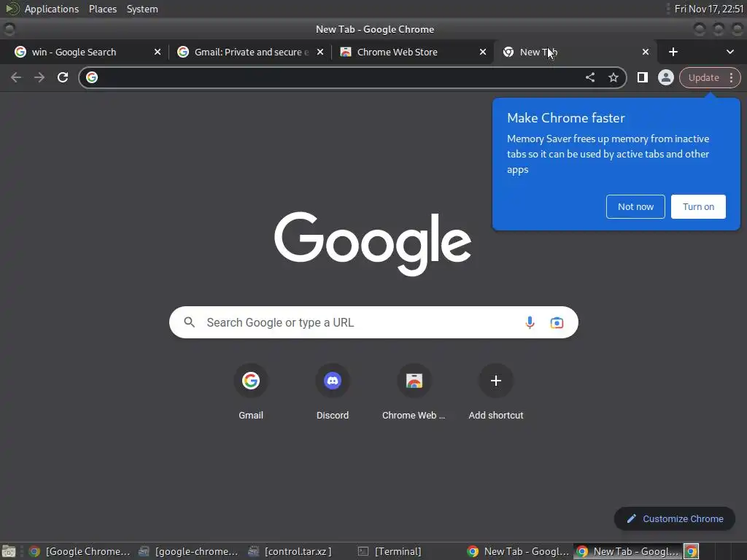This screenshot has height=560, width=747.
Task: Click the Make Chrome faster heading
Action: point(566,118)
